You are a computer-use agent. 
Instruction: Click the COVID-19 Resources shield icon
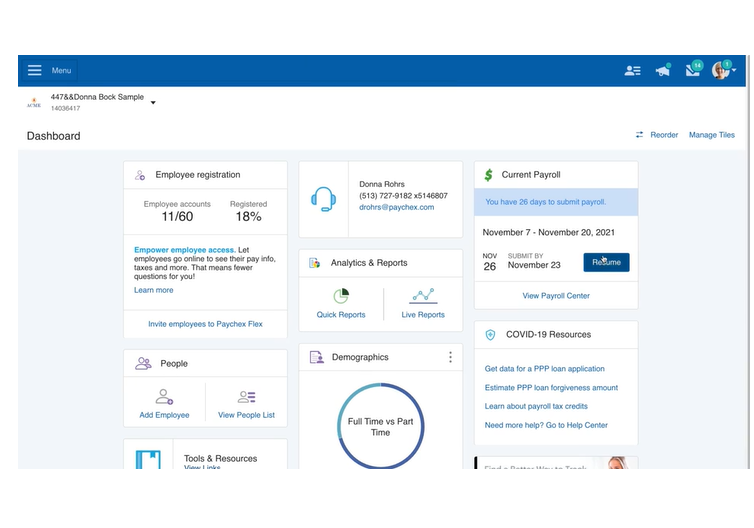click(490, 335)
